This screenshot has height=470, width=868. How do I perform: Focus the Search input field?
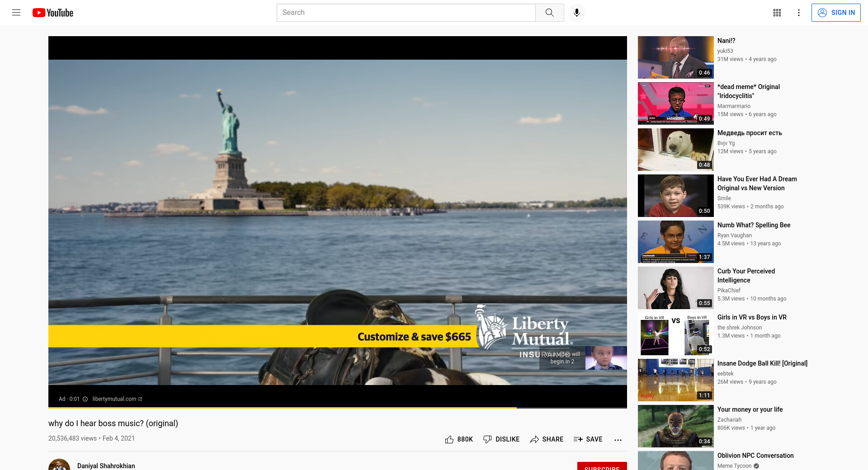tap(406, 13)
